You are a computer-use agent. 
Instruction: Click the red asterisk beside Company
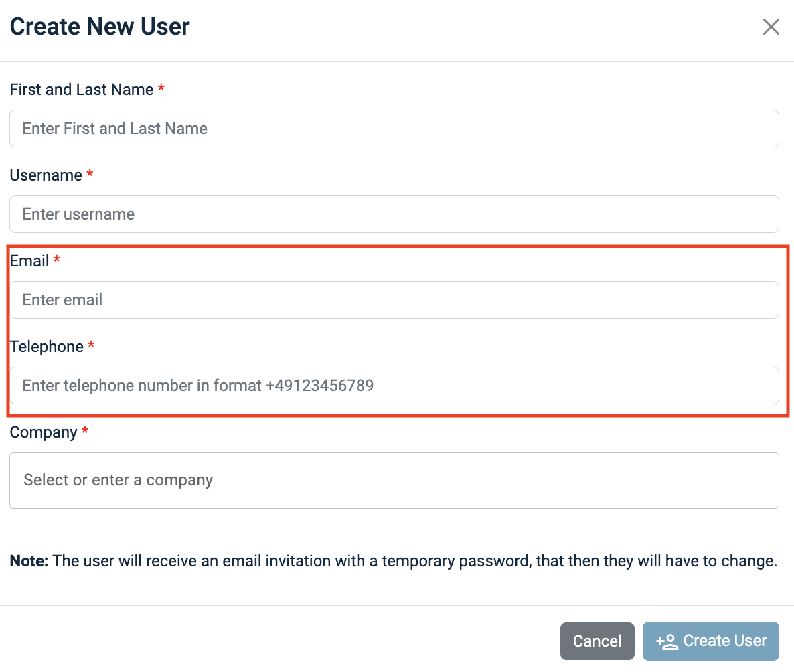[85, 432]
